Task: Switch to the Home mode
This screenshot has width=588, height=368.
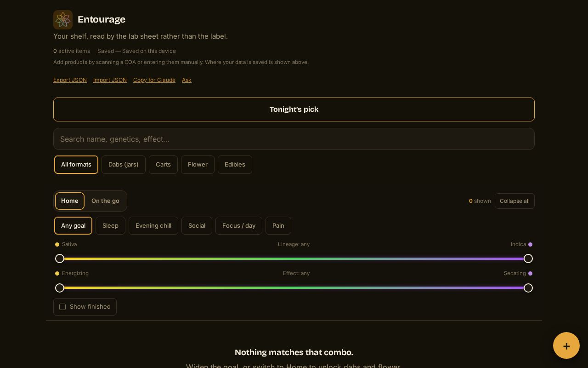Action: point(70,201)
